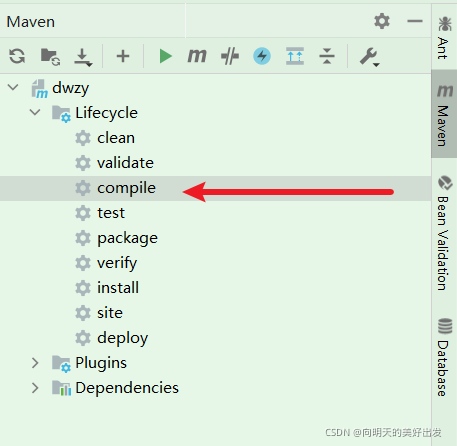457x446 pixels.
Task: Click the gear icon beside deploy
Action: coord(83,338)
